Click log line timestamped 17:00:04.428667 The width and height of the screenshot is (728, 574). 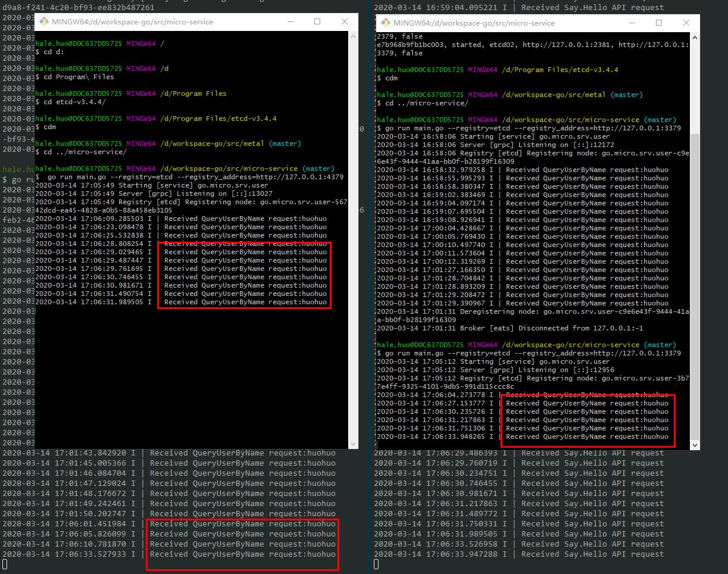point(523,228)
